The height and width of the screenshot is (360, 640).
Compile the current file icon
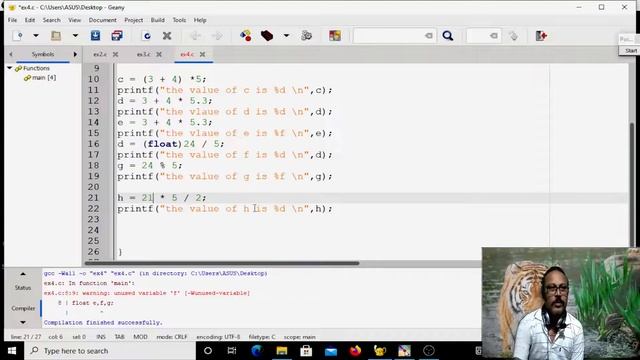tap(246, 36)
